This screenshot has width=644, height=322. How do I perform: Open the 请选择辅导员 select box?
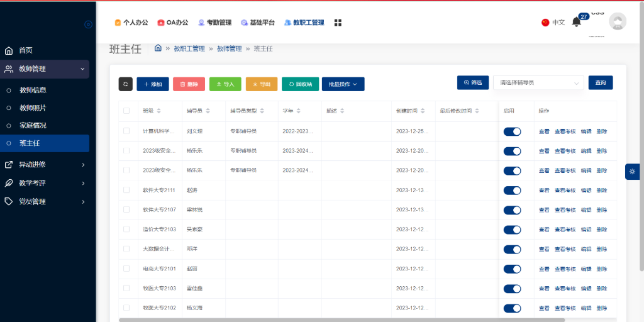[x=538, y=82]
